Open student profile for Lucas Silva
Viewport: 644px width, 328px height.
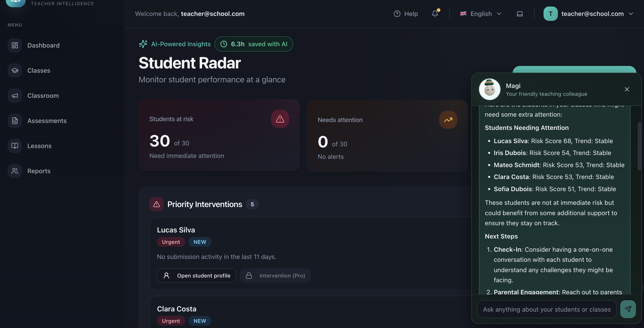pyautogui.click(x=196, y=276)
